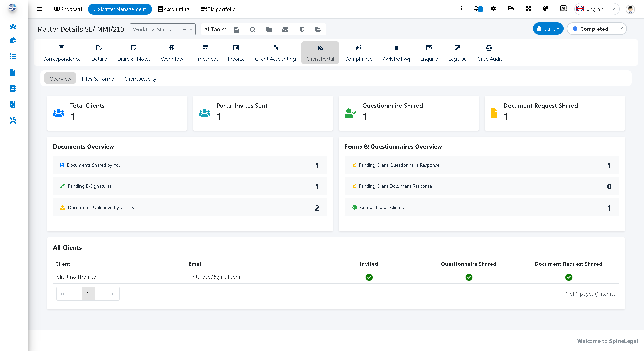This screenshot has width=644, height=352.
Task: Switch to the Diary & Notes tab
Action: 134,53
